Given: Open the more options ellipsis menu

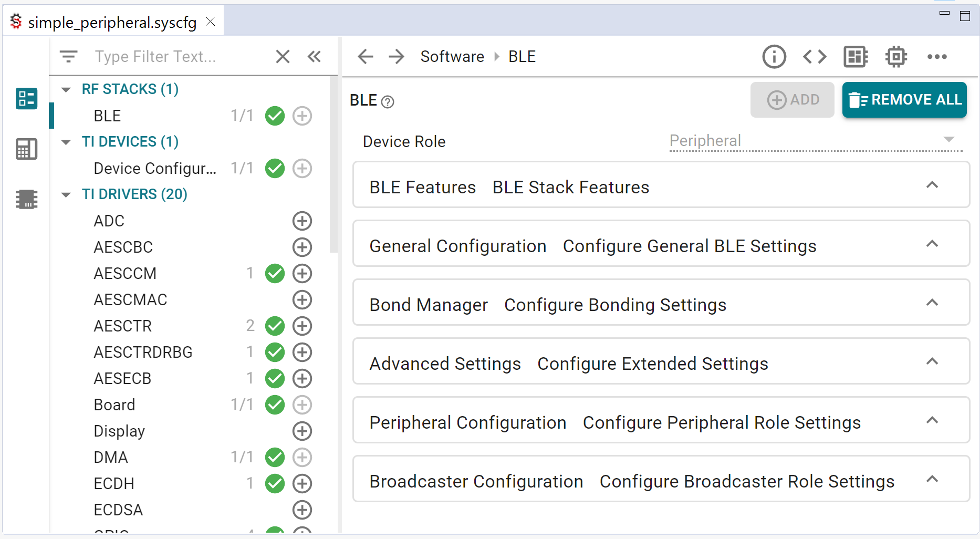Looking at the screenshot, I should (x=937, y=57).
